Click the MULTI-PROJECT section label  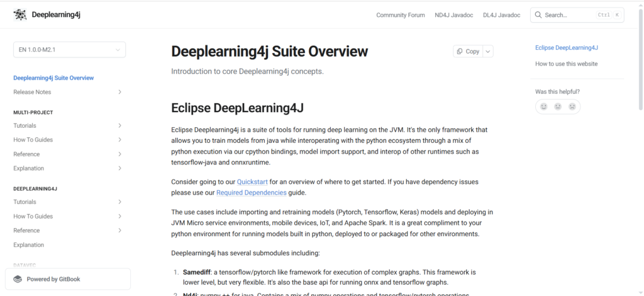click(33, 112)
